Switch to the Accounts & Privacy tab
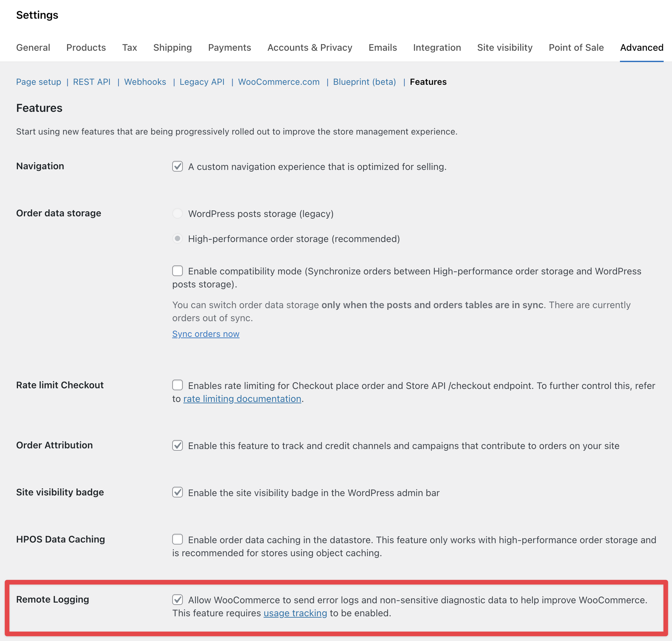The height and width of the screenshot is (641, 672). coord(309,47)
